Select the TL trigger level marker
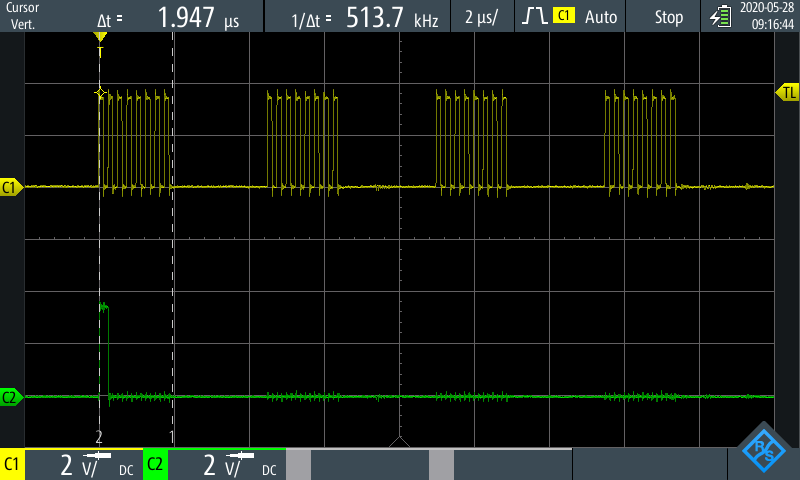This screenshot has height=480, width=800. click(787, 92)
